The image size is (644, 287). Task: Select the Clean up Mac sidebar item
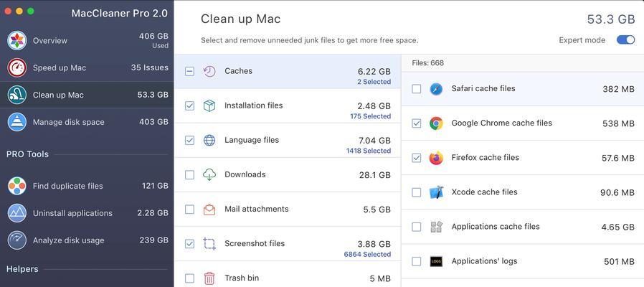87,95
